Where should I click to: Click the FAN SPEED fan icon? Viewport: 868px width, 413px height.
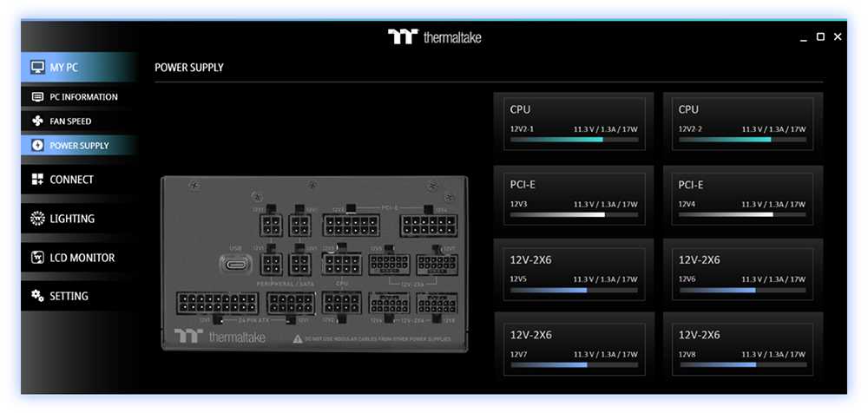pos(37,121)
